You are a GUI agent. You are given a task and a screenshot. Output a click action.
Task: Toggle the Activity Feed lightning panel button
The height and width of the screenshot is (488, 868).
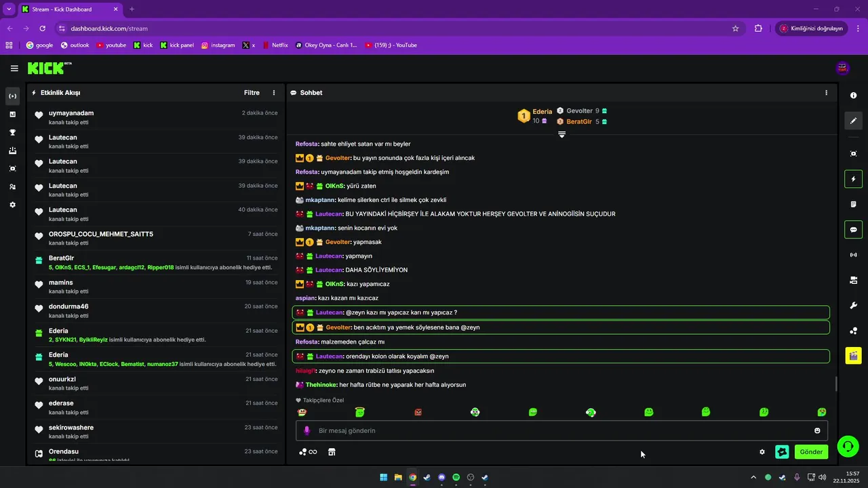(x=853, y=179)
